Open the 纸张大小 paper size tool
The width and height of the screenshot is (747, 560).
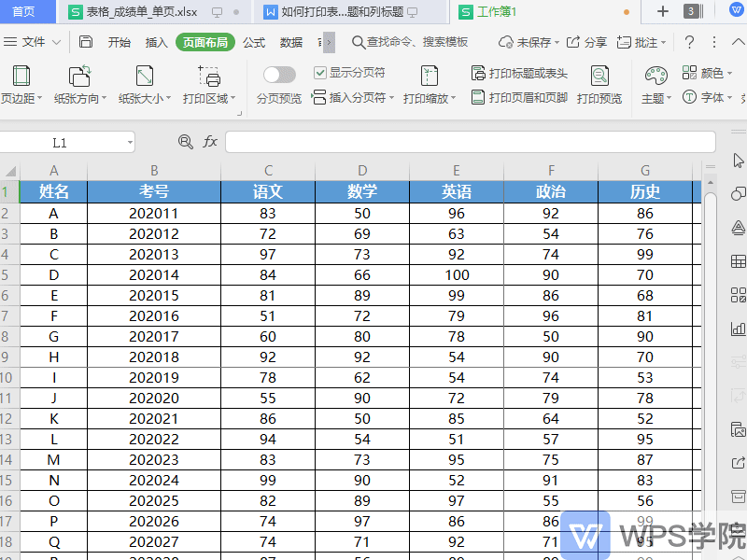pos(145,77)
